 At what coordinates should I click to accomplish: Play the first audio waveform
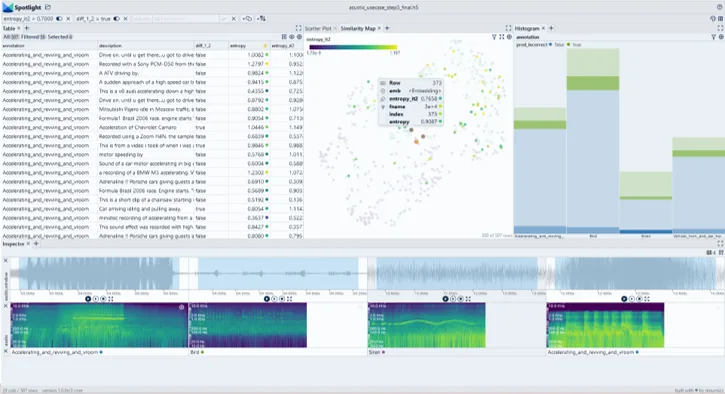[88, 299]
